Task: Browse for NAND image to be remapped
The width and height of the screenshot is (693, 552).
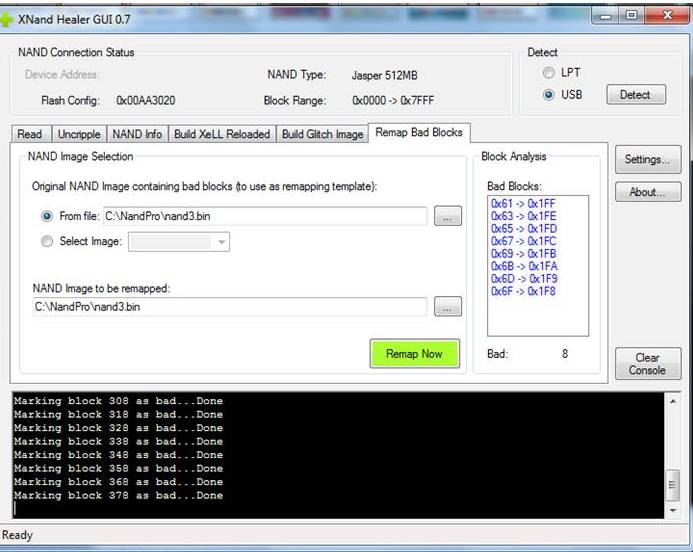Action: click(x=448, y=307)
